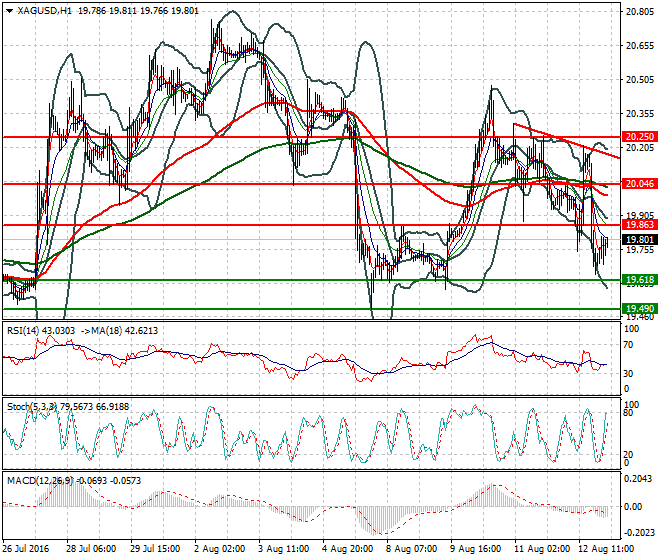Click the 0.2043 value on MACD scale

tap(637, 478)
